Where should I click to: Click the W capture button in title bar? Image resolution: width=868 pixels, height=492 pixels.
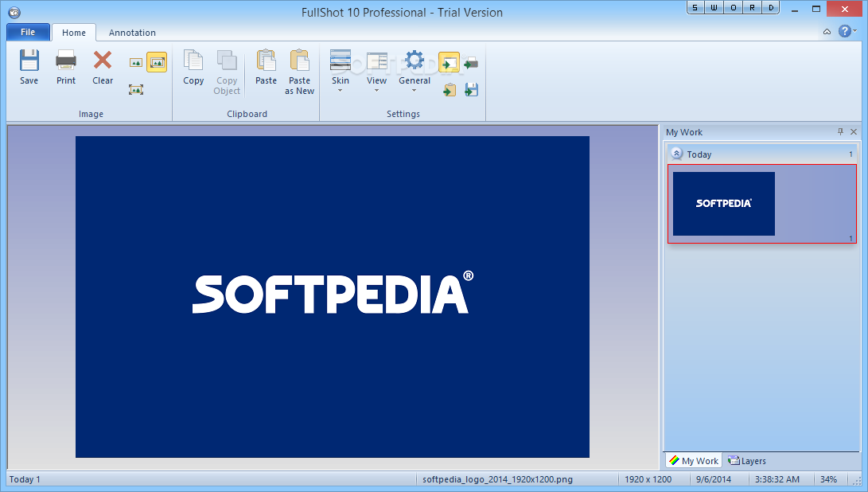point(714,8)
